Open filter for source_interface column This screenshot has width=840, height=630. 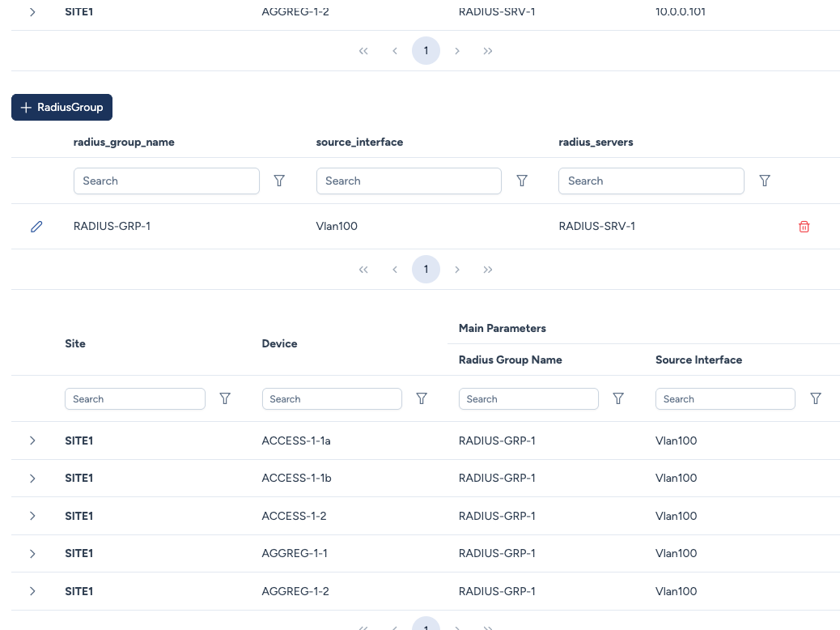[522, 181]
